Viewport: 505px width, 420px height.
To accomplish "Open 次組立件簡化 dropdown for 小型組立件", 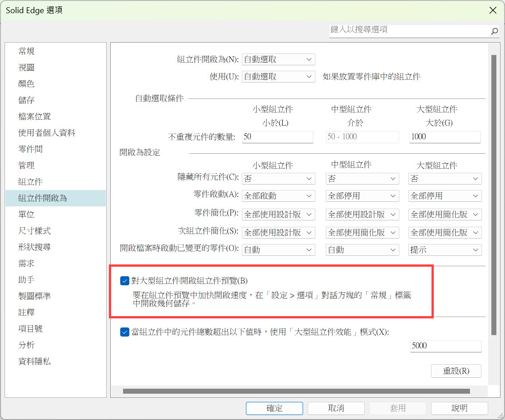I will 278,233.
